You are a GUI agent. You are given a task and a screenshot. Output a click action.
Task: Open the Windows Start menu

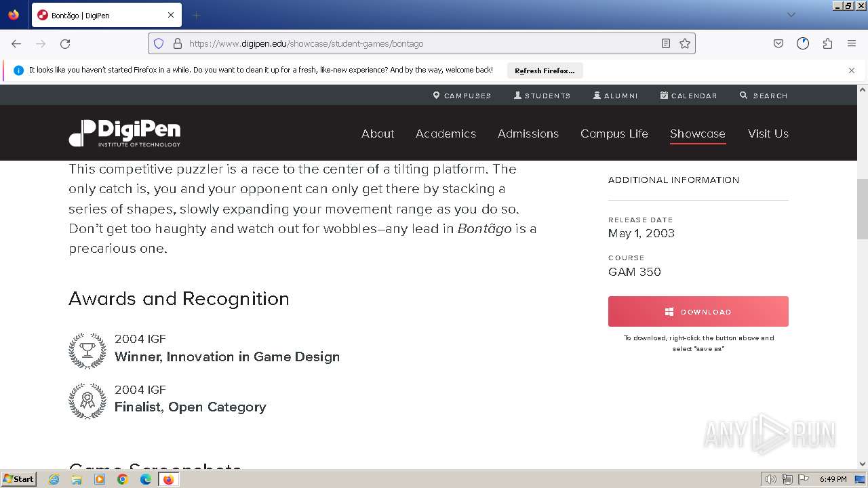pyautogui.click(x=18, y=479)
